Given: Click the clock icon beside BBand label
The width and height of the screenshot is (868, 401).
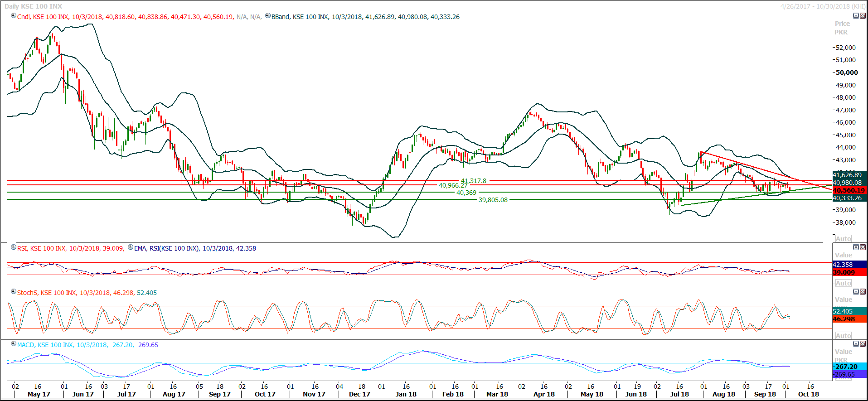Looking at the screenshot, I should (x=268, y=16).
